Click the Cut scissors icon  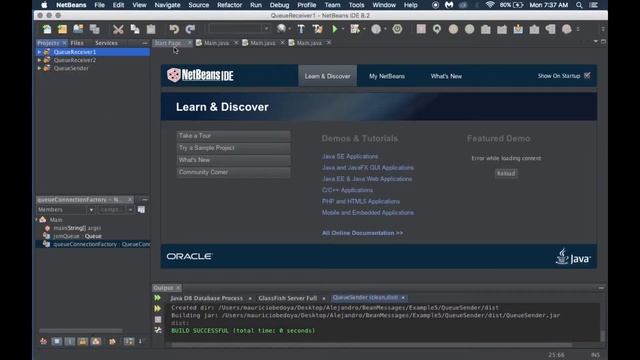[118, 29]
